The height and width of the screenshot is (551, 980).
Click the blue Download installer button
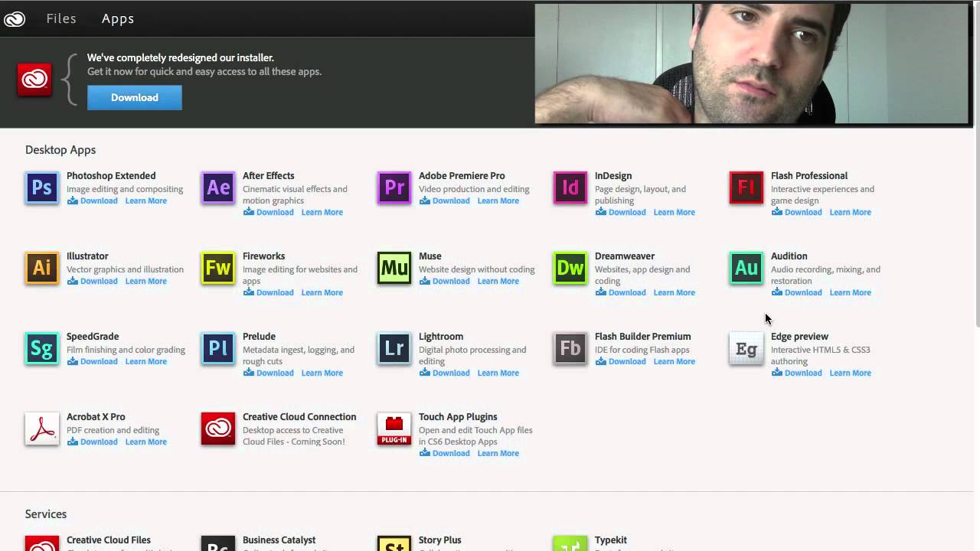pyautogui.click(x=135, y=97)
